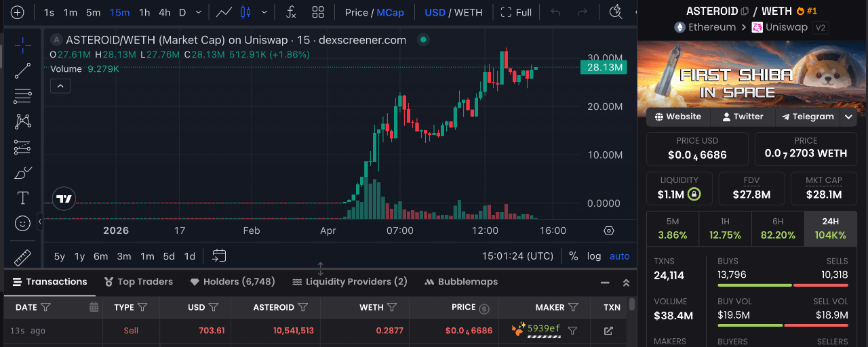Switch to the Transactions tab
The height and width of the screenshot is (347, 868).
tap(50, 282)
